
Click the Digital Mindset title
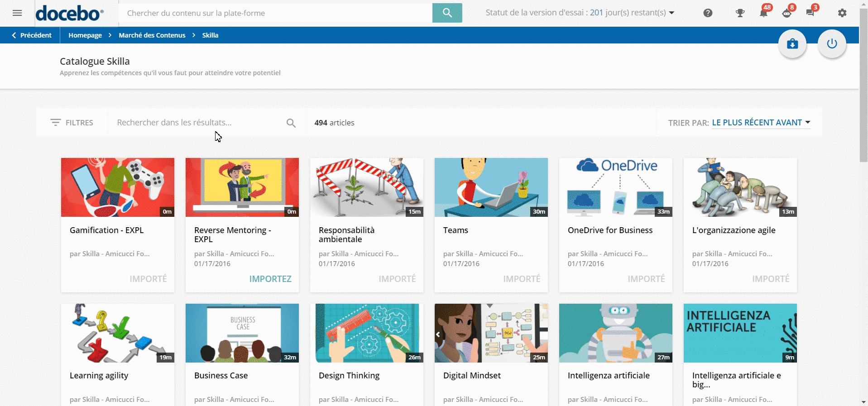tap(472, 376)
